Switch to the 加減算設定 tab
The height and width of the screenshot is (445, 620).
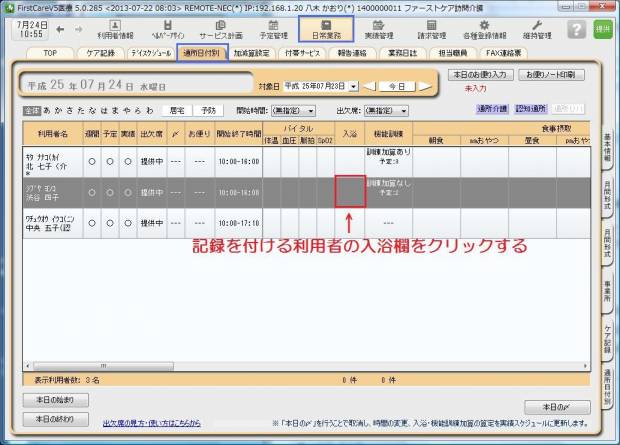pos(252,52)
